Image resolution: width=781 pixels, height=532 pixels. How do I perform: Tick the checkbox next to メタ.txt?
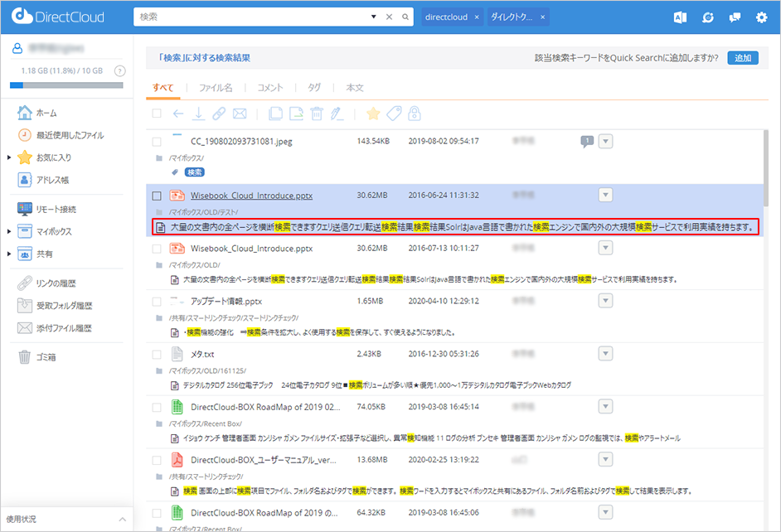[x=157, y=355]
